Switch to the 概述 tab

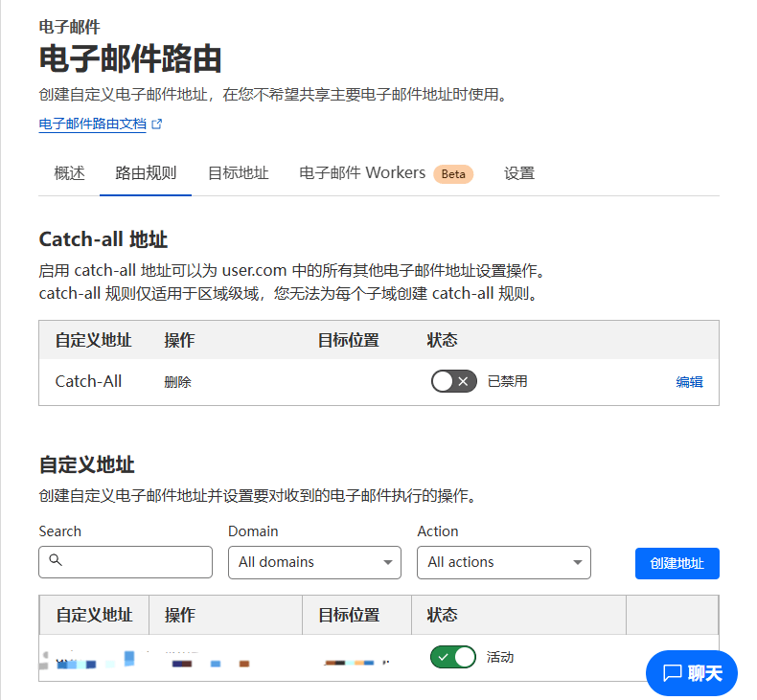(x=69, y=173)
